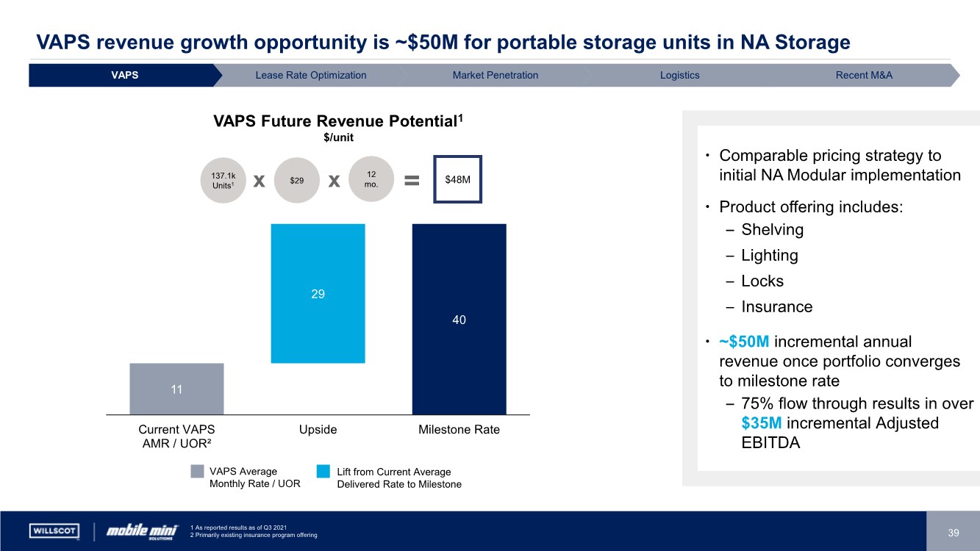The width and height of the screenshot is (980, 551).
Task: Click the Locks list item
Action: pyautogui.click(x=762, y=281)
